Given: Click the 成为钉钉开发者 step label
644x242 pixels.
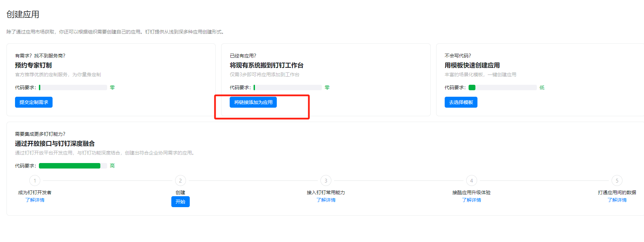Looking at the screenshot, I should click(35, 192).
